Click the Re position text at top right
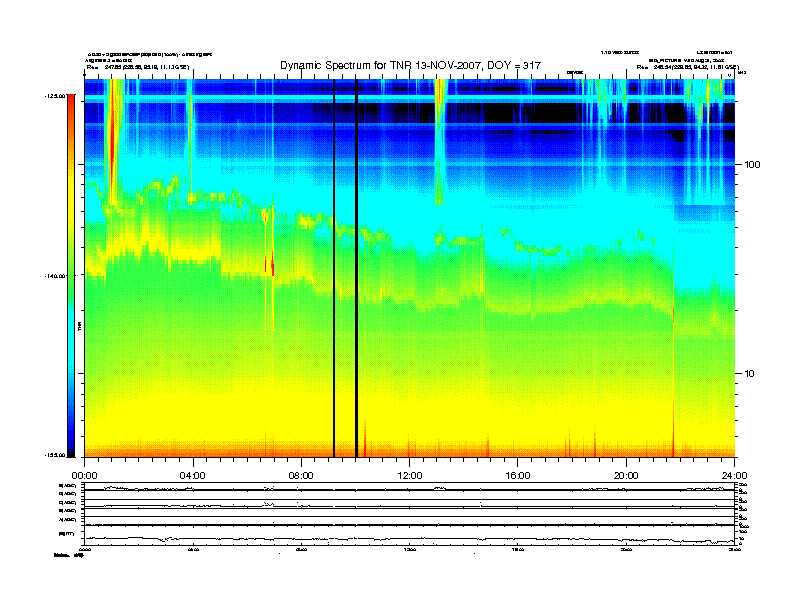The image size is (792, 612). pos(687,67)
